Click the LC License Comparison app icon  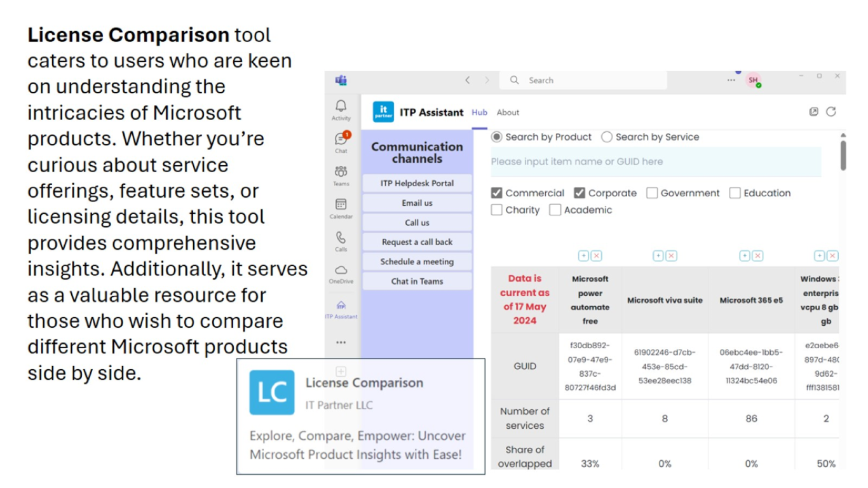click(272, 392)
